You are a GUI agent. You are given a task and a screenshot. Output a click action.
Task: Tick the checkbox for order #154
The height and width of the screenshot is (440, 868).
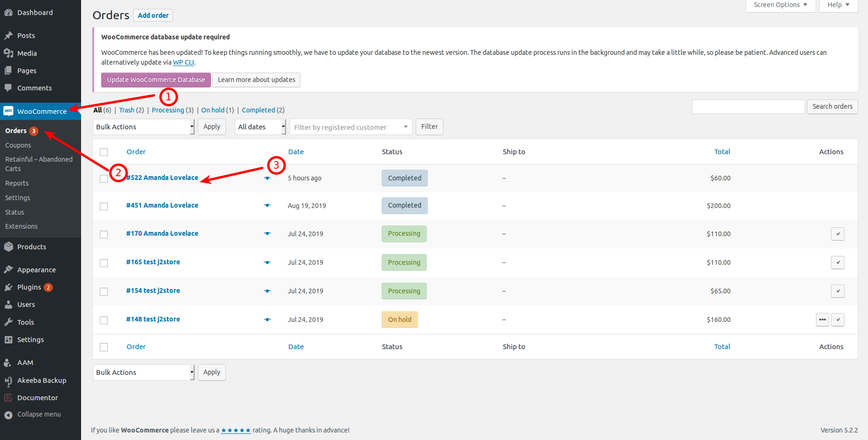(x=104, y=291)
